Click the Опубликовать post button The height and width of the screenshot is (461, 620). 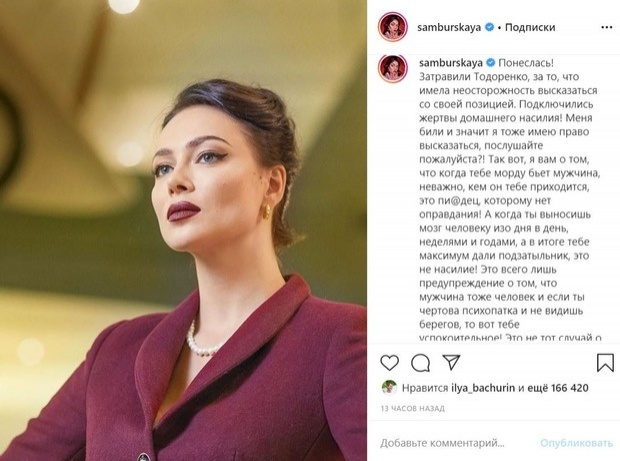click(577, 443)
